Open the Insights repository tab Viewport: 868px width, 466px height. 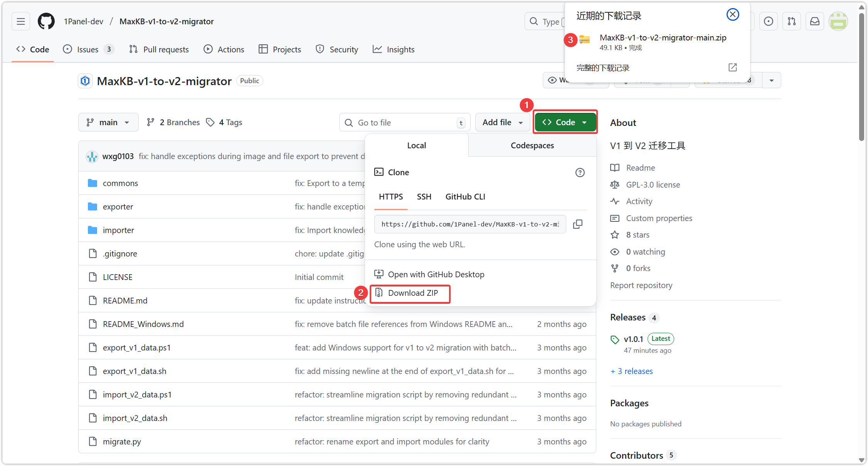[x=394, y=50]
